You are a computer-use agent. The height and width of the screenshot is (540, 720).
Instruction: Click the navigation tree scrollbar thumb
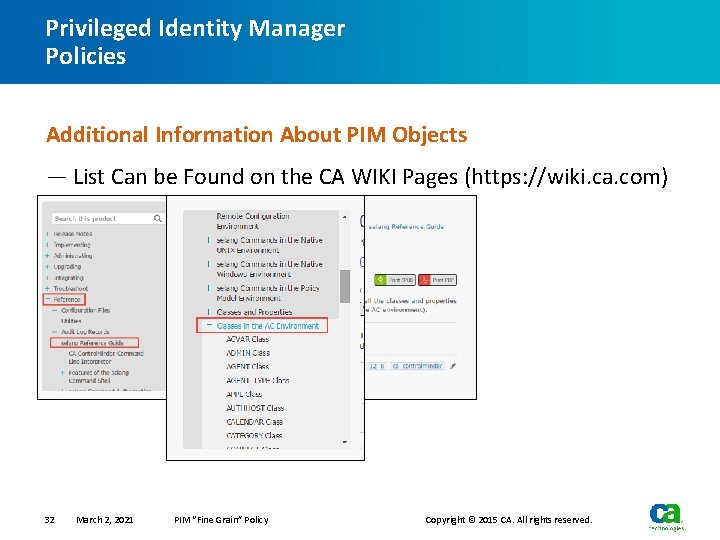(345, 287)
